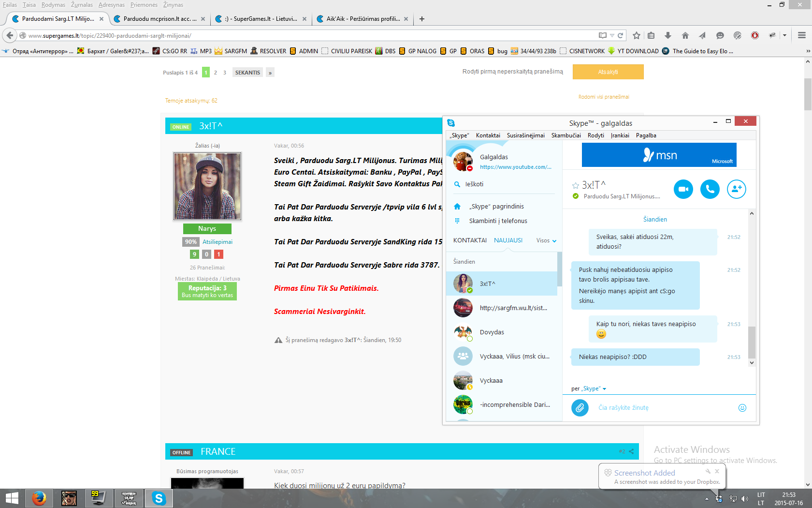812x508 pixels.
Task: Select the Dovydas contact
Action: click(503, 332)
